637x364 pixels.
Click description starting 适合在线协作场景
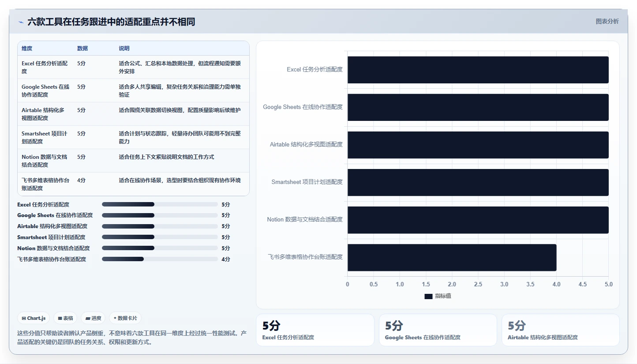point(180,180)
